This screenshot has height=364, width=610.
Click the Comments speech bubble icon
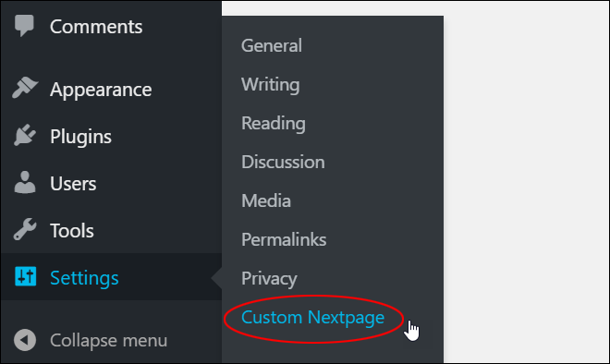[24, 26]
